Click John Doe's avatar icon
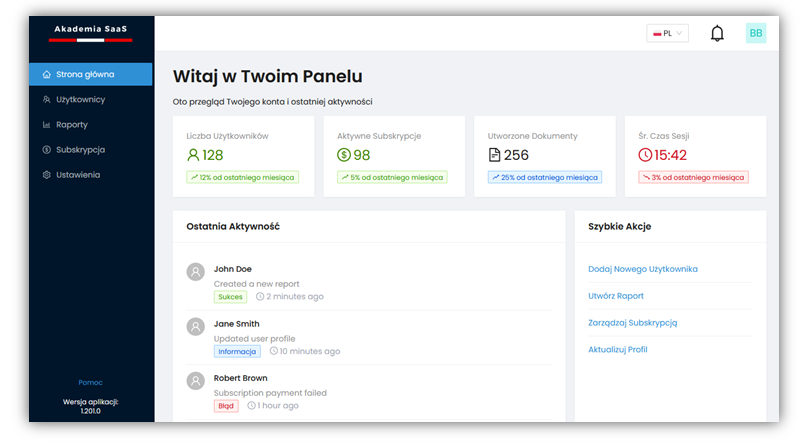 (196, 271)
